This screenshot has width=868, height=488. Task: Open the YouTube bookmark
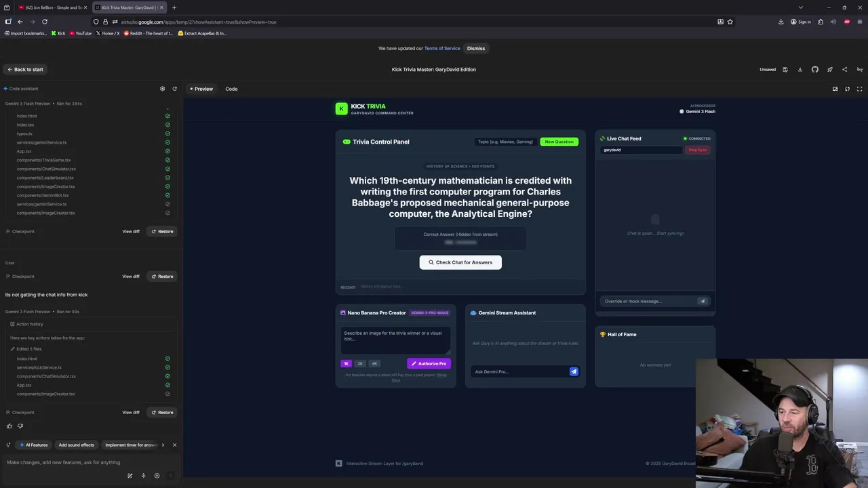pyautogui.click(x=80, y=33)
